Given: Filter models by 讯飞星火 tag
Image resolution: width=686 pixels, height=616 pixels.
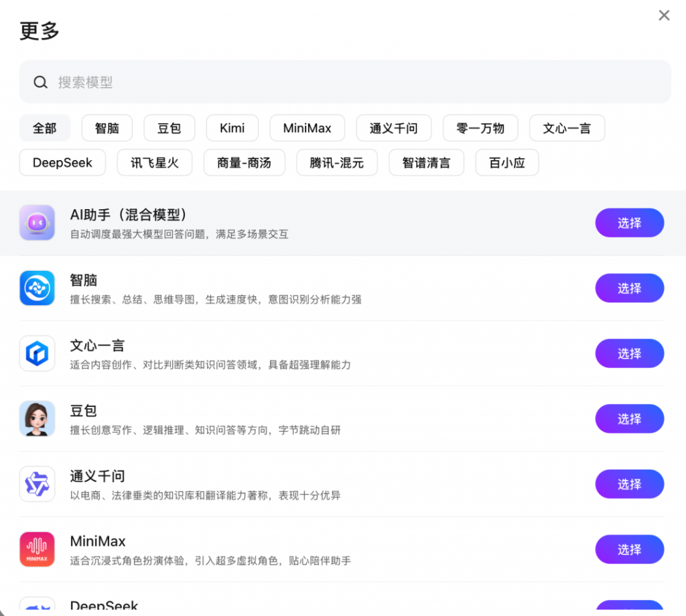Looking at the screenshot, I should coord(155,162).
